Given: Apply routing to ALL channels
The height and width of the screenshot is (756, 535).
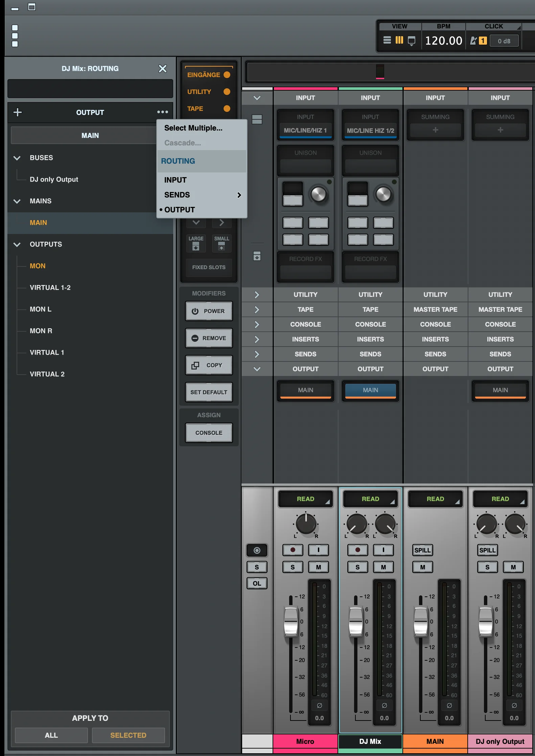Looking at the screenshot, I should tap(51, 735).
